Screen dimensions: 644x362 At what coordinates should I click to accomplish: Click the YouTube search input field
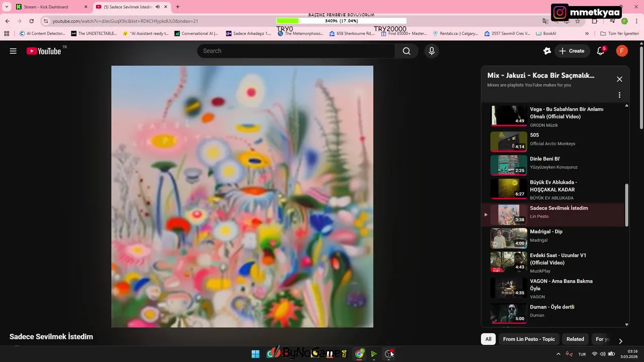pos(296,51)
